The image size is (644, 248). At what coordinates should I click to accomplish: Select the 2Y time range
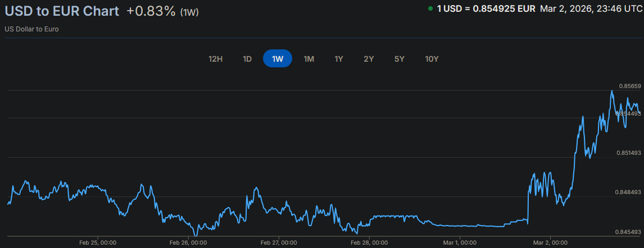pyautogui.click(x=369, y=59)
